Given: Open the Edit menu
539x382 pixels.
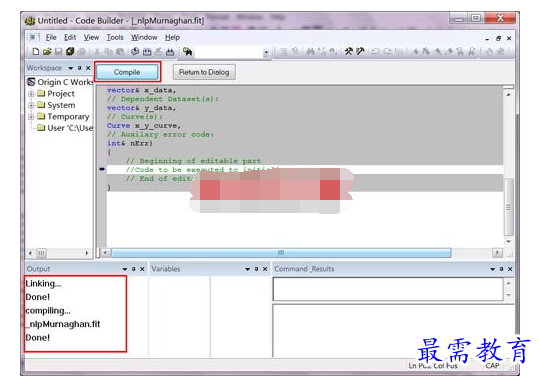Looking at the screenshot, I should [x=70, y=37].
